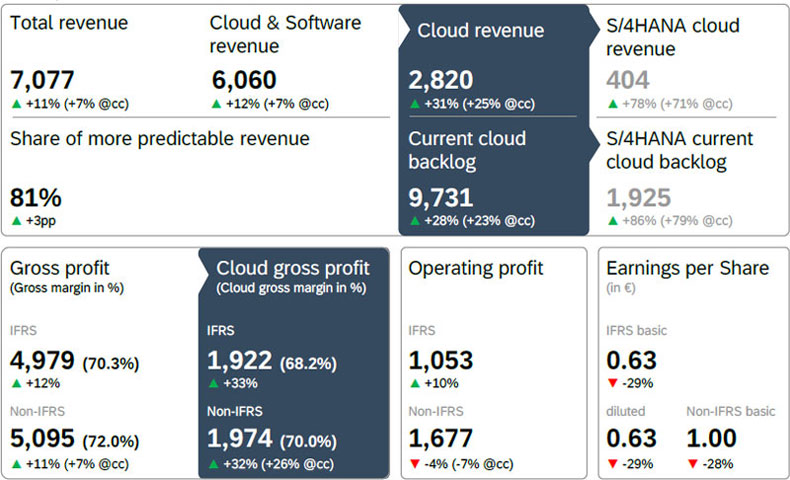Click green arrow under S/4HANA cloud revenue 404

click(x=613, y=103)
